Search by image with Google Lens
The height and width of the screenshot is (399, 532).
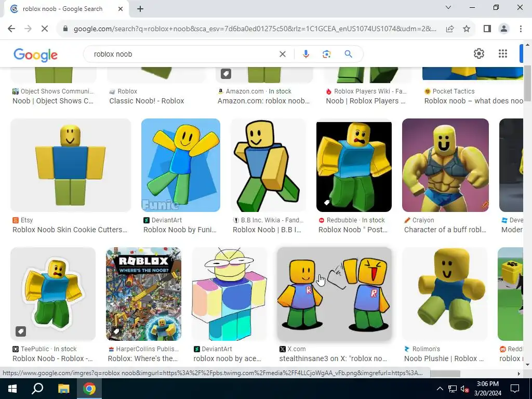click(x=326, y=54)
